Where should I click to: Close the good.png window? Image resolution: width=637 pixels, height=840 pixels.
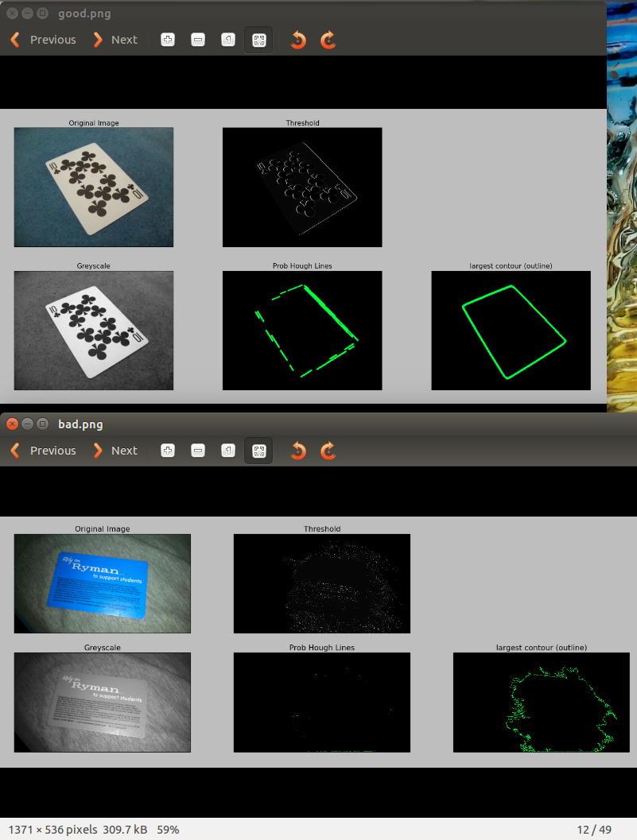[13, 14]
